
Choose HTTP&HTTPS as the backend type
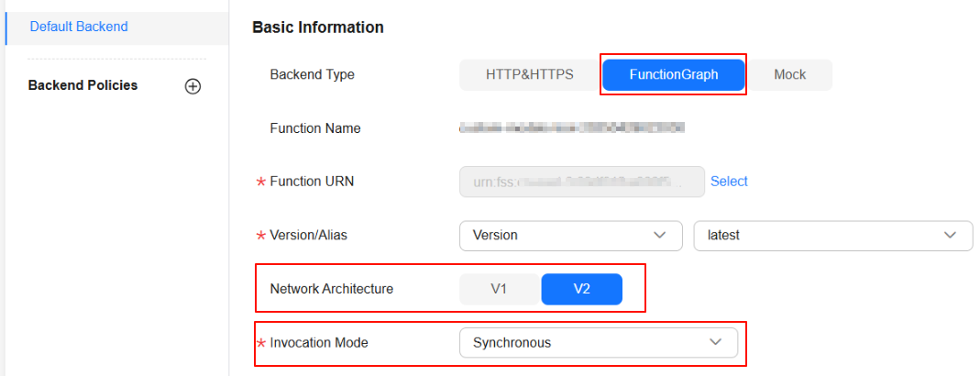[529, 74]
